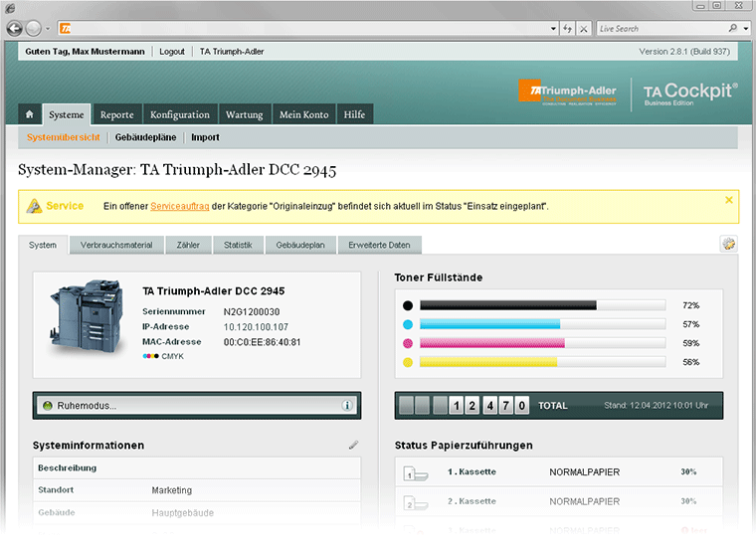Open the Import submenu item

point(205,137)
